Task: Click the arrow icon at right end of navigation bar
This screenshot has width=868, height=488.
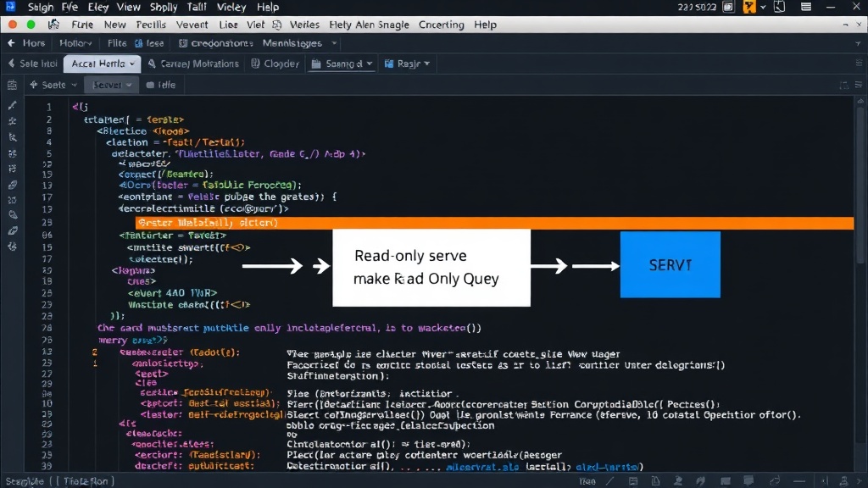Action: click(x=858, y=43)
